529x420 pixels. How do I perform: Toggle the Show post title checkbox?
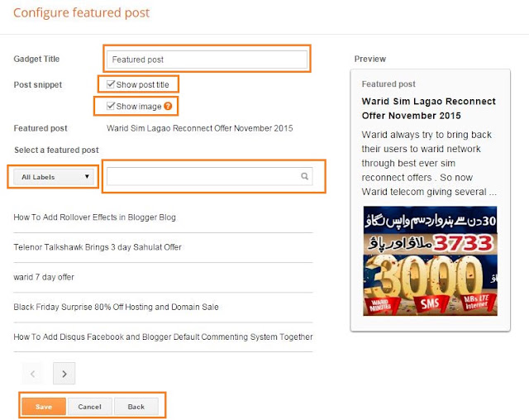pyautogui.click(x=111, y=84)
